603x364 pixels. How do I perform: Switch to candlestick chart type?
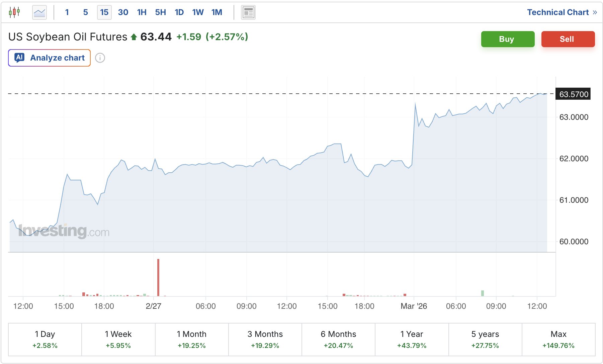pyautogui.click(x=14, y=12)
